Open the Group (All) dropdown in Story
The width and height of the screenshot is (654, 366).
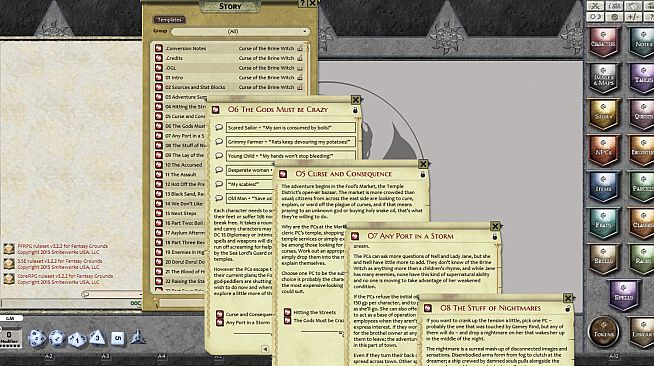coord(240,32)
